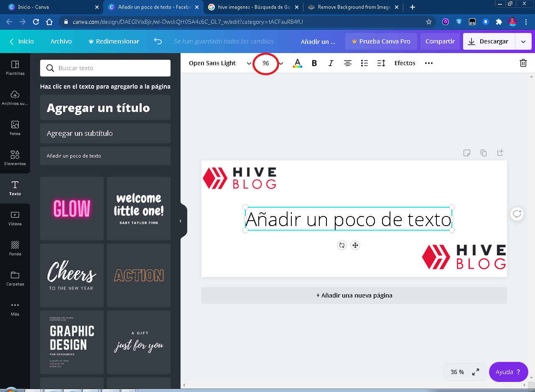Viewport: 535px width, 392px height.
Task: Click the rotate handle below text box
Action: click(342, 245)
